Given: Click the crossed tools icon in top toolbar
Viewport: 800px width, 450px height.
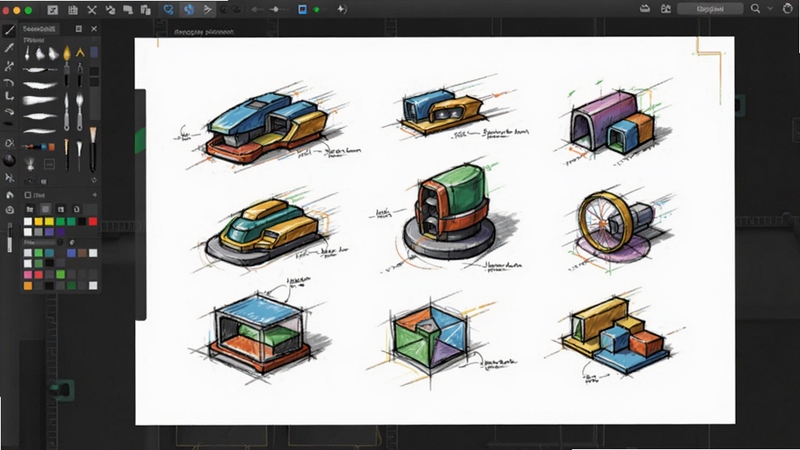Looking at the screenshot, I should (92, 10).
